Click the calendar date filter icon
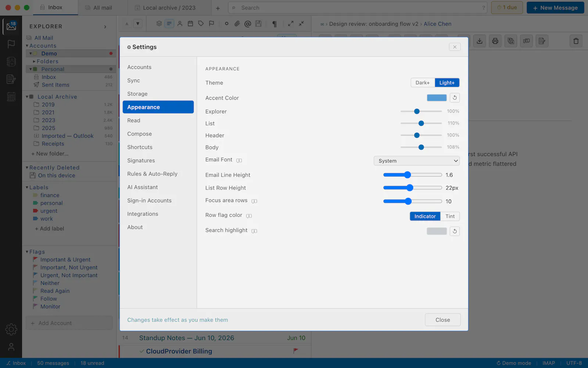Viewport: 588px width, 368px height. tap(190, 24)
